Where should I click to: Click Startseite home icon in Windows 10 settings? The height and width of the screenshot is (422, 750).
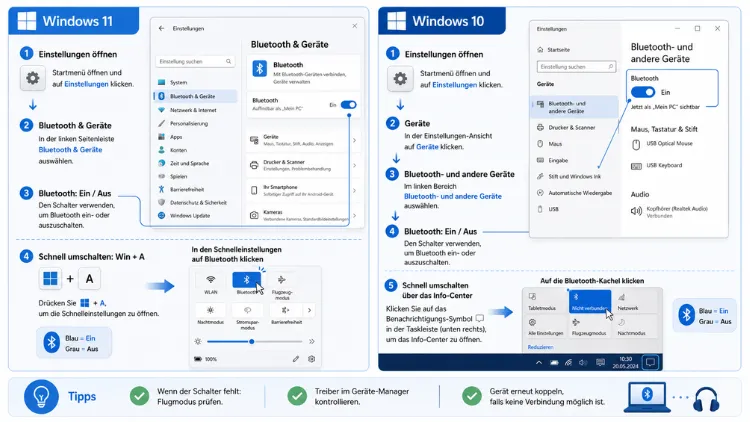pyautogui.click(x=540, y=50)
